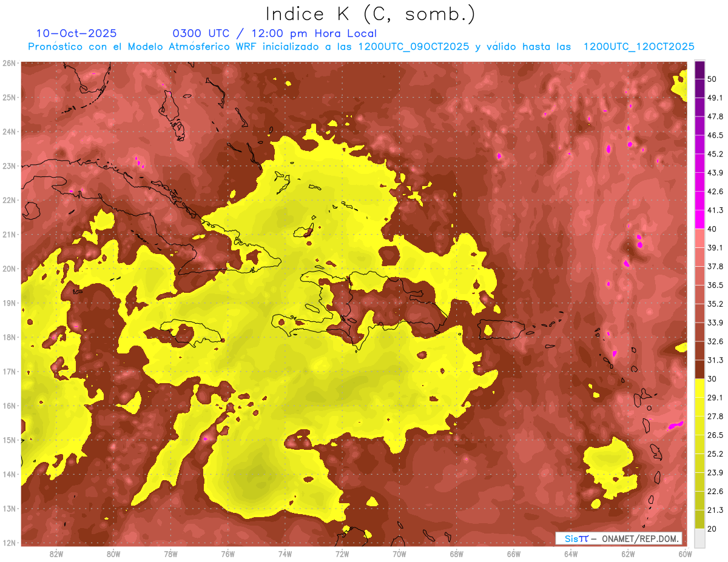Click the latitude label "12N"
The height and width of the screenshot is (562, 728).
point(9,543)
